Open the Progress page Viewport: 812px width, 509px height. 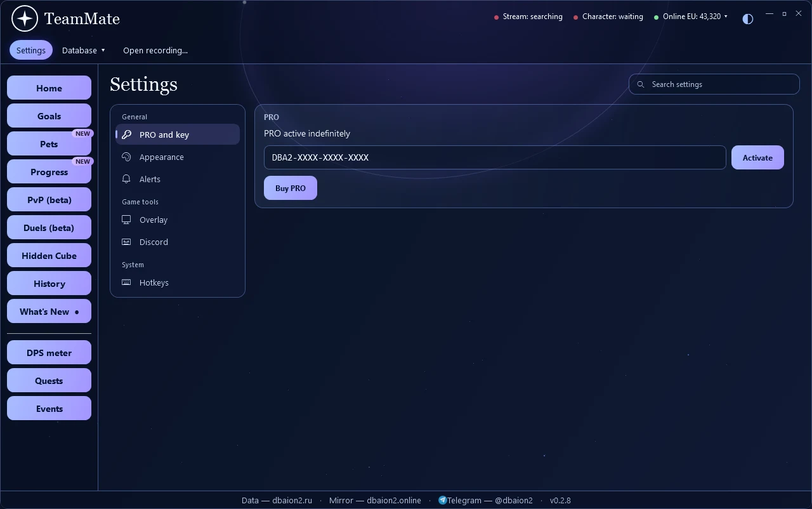click(49, 172)
